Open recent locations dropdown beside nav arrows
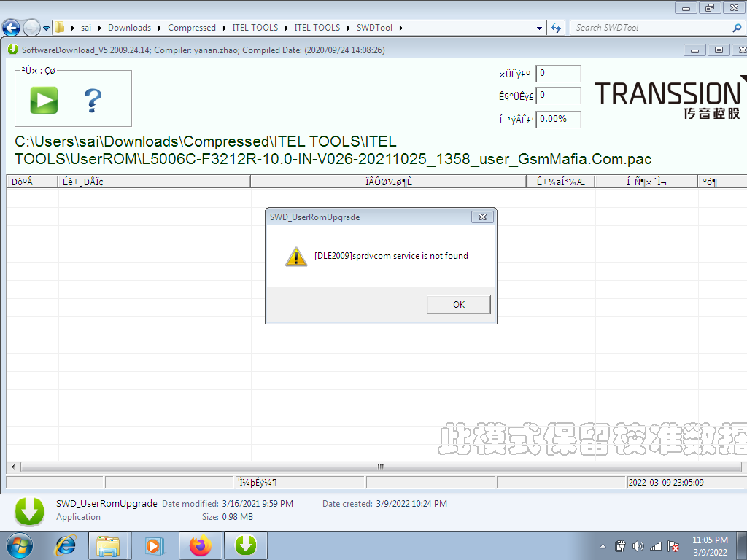Viewport: 747px width, 560px height. [x=46, y=28]
